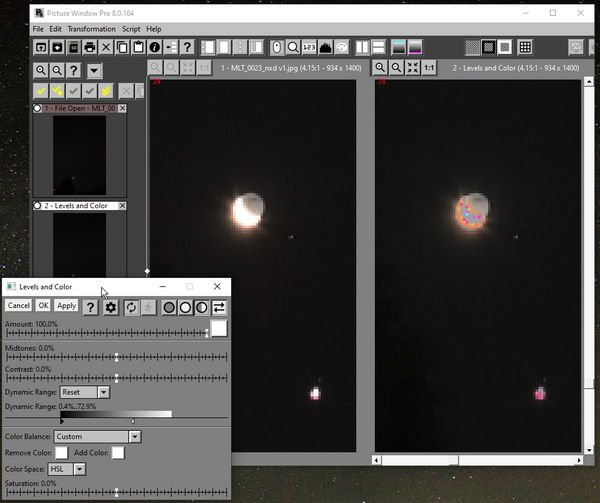Screen dimensions: 600x503
Task: Click the info icon in main toolbar
Action: 155,47
